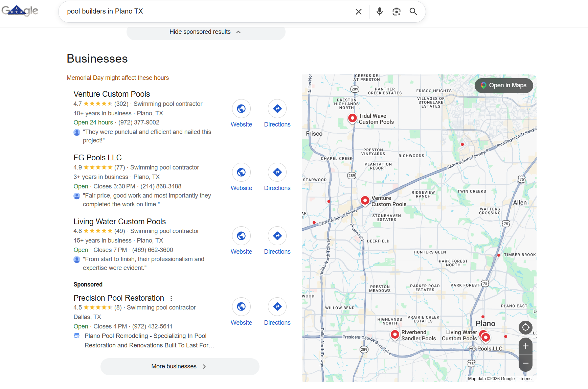This screenshot has height=389, width=588.
Task: Get directions icon for FG Pools LLC
Action: click(x=277, y=172)
